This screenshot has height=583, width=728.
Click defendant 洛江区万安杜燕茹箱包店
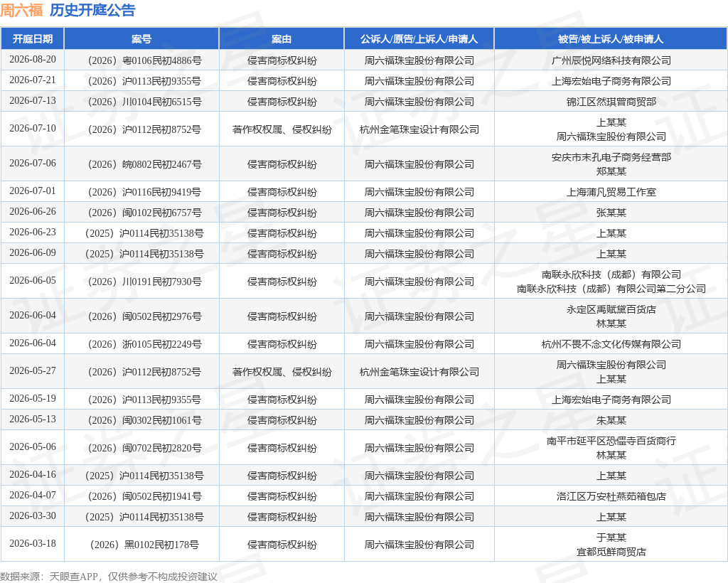611,497
